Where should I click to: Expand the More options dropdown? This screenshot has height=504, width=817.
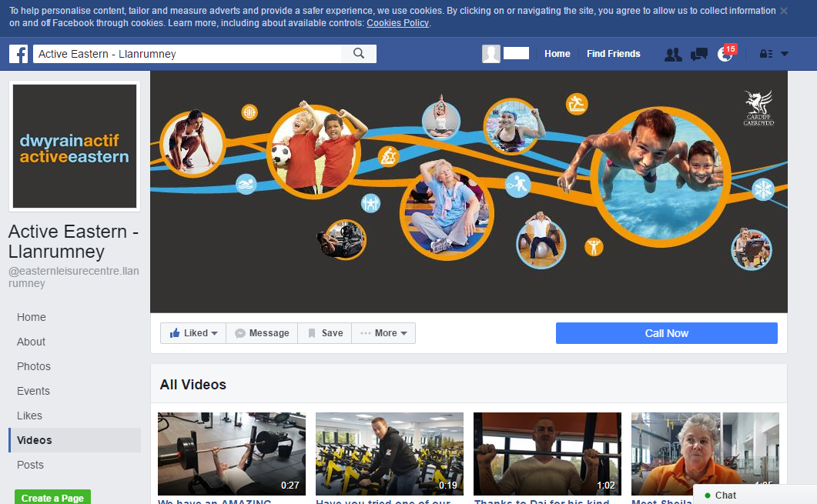tap(383, 333)
